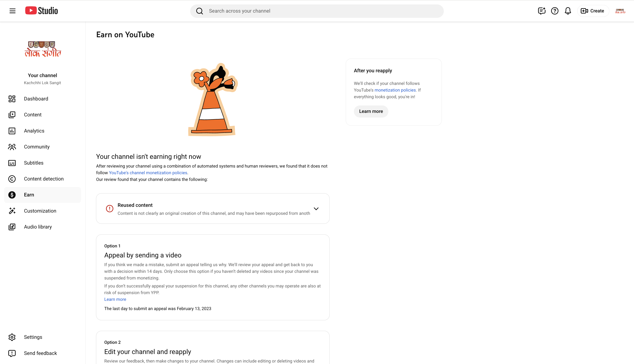Open the channel logo thumbnail in sidebar

point(42,49)
